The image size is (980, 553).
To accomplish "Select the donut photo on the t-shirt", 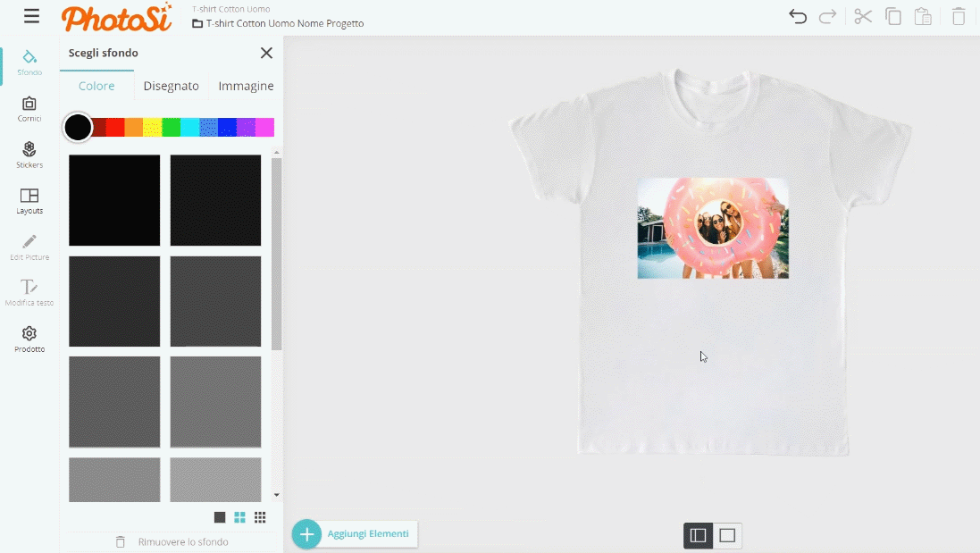I will coord(712,228).
